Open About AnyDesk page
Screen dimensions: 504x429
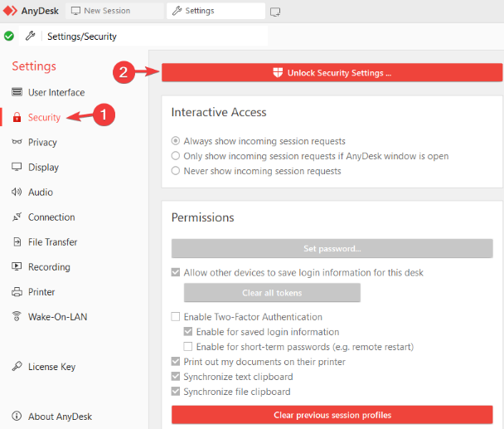(x=61, y=417)
